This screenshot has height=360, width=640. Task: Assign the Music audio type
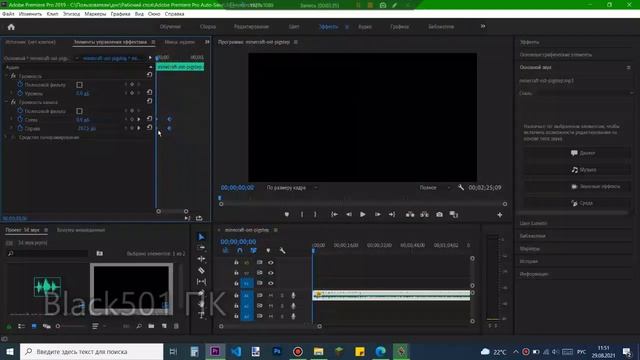[x=578, y=169]
